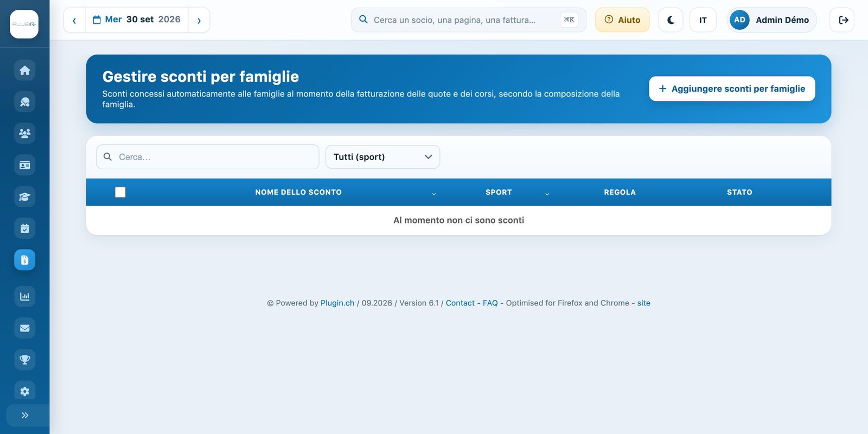The image size is (868, 434).
Task: Open the Plugin.ch footer link
Action: point(337,303)
